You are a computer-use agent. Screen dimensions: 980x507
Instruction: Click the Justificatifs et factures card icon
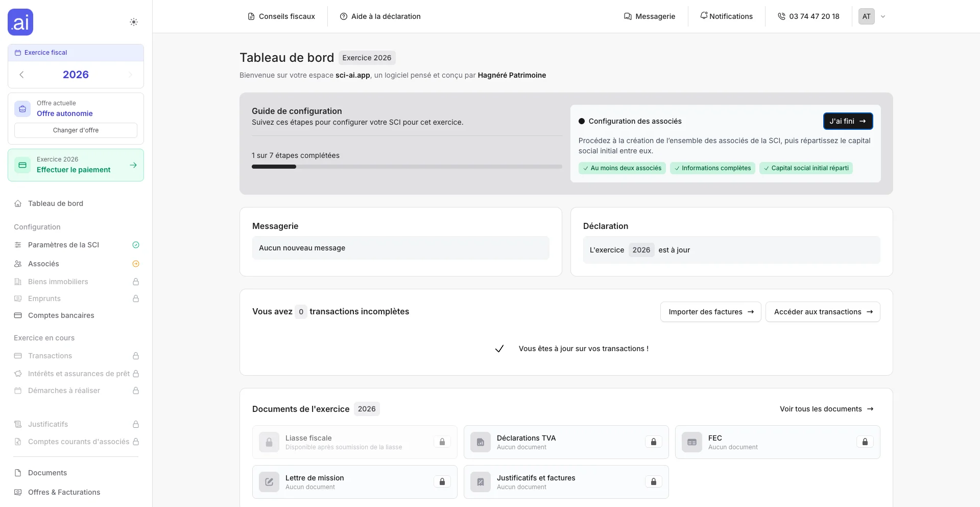pos(481,482)
